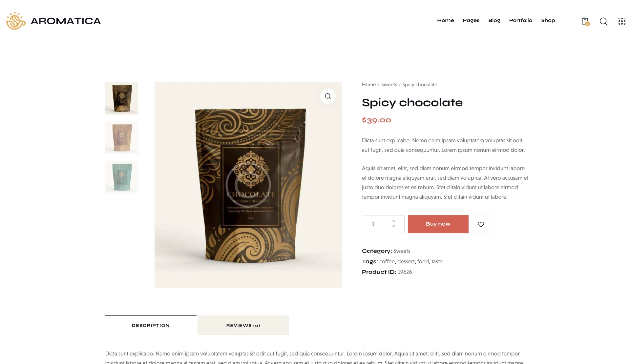The width and height of the screenshot is (630, 364).
Task: Open the dessert tag link
Action: 406,261
